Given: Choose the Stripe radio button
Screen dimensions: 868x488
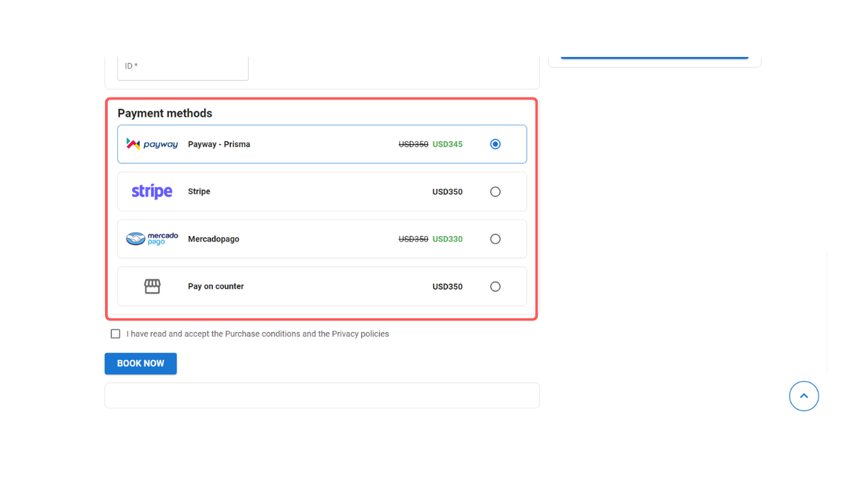Looking at the screenshot, I should pyautogui.click(x=495, y=192).
